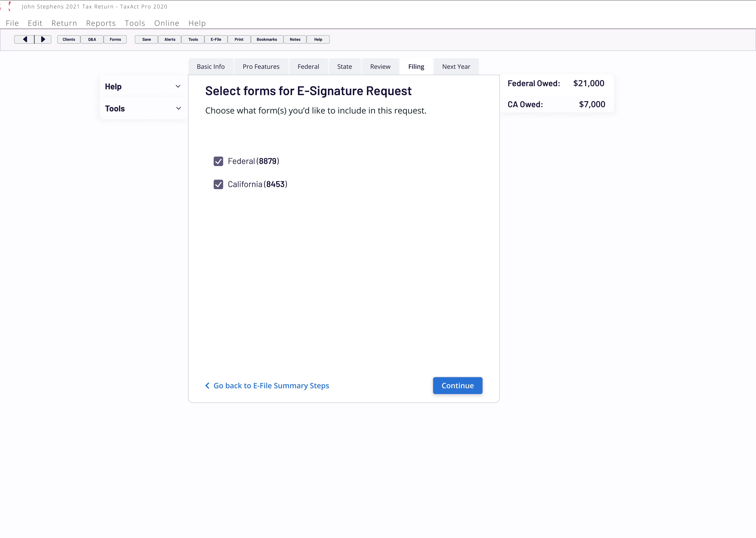Go back to E-File Summary Steps link
The width and height of the screenshot is (756, 538).
(267, 386)
